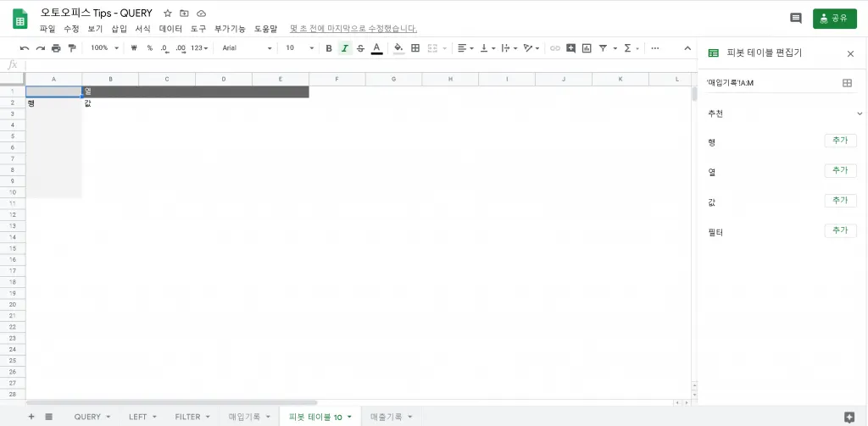868x426 pixels.
Task: Add a field to 열 columns
Action: coord(840,170)
